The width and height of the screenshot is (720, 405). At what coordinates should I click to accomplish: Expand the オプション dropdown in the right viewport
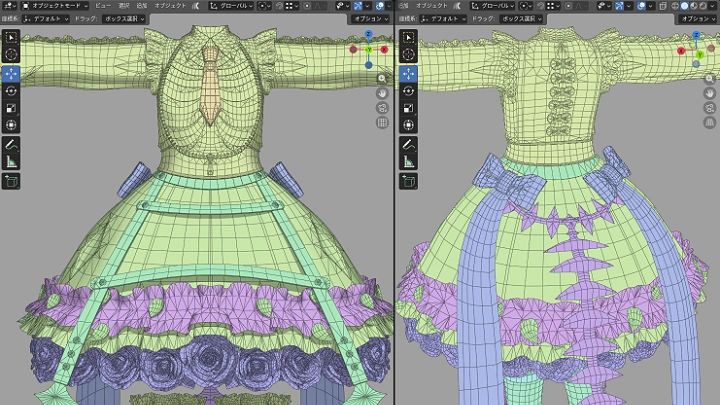[x=699, y=19]
